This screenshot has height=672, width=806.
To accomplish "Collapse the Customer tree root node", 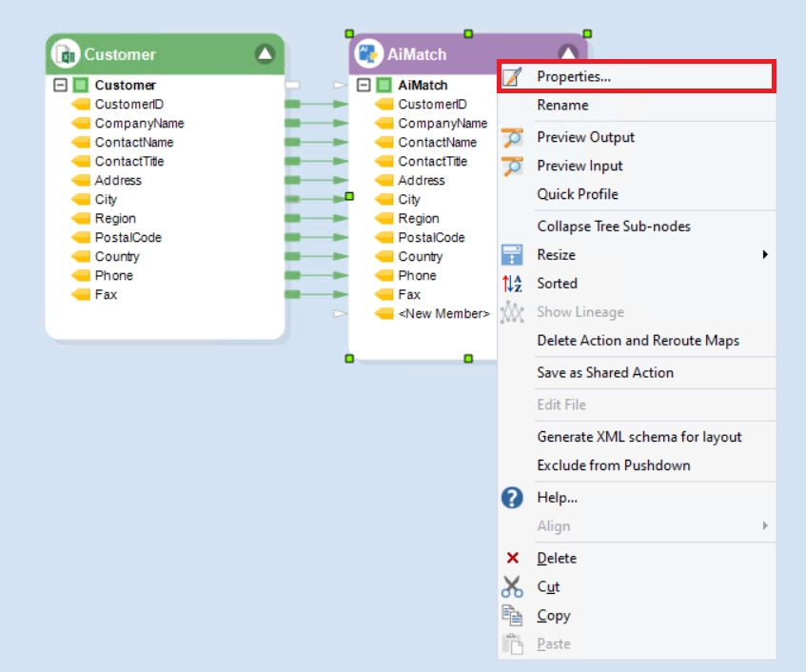I will 60,86.
